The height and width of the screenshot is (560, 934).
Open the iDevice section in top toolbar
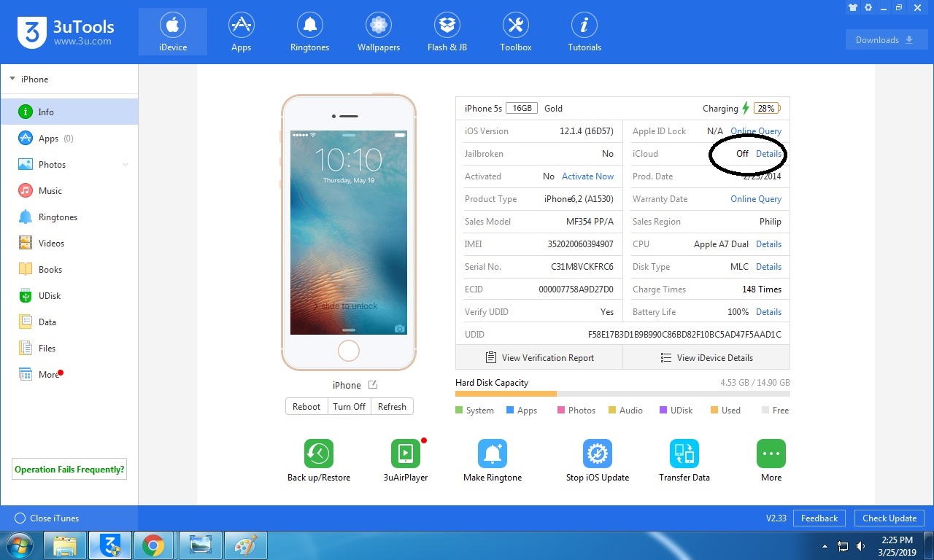173,32
